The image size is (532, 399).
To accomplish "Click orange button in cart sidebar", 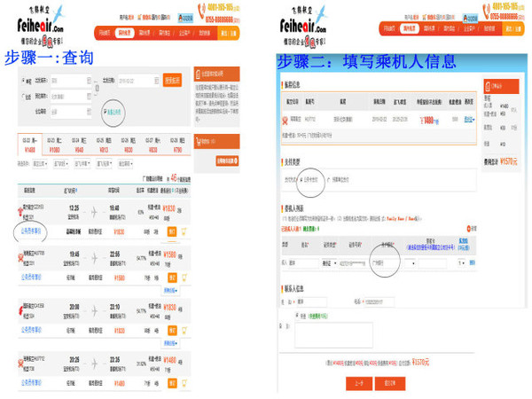I will (227, 160).
